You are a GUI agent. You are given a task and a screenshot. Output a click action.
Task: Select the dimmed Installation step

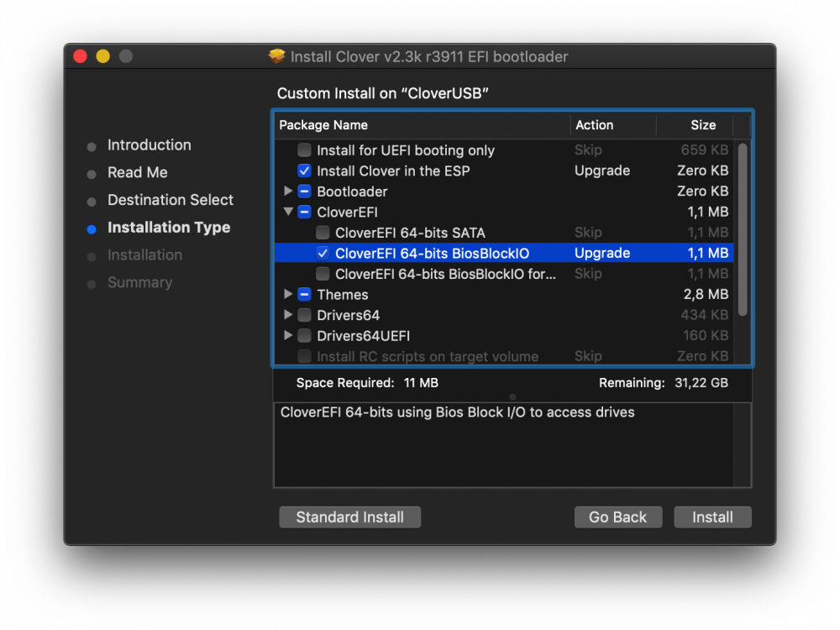(144, 255)
